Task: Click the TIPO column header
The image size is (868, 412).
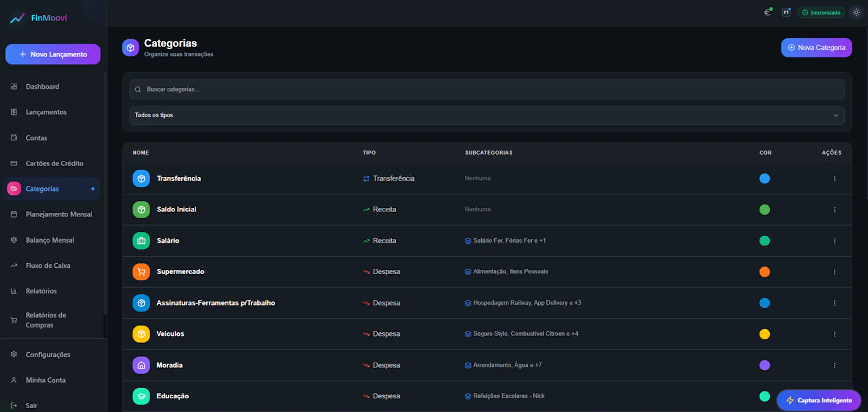Action: [x=369, y=153]
